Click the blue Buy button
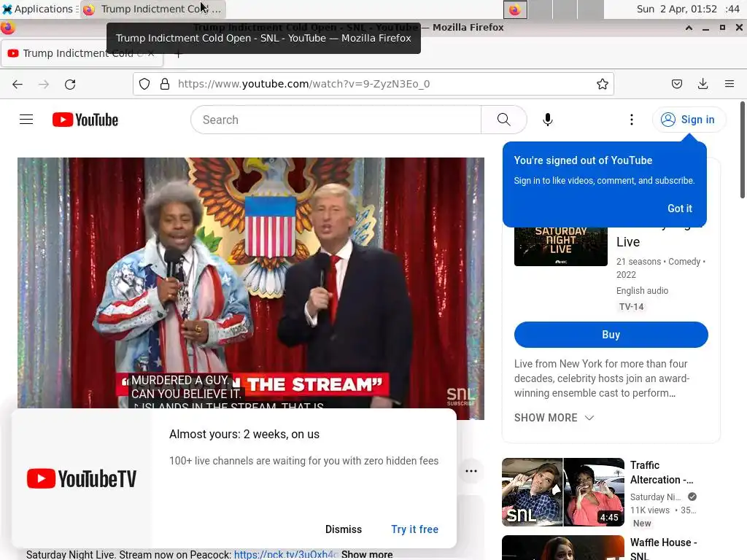This screenshot has height=560, width=747. tap(611, 335)
